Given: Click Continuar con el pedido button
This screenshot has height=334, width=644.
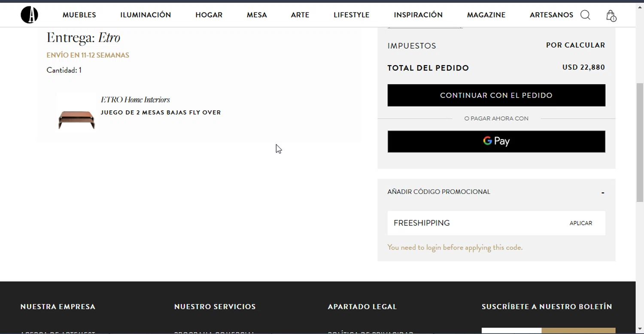Looking at the screenshot, I should tap(496, 95).
